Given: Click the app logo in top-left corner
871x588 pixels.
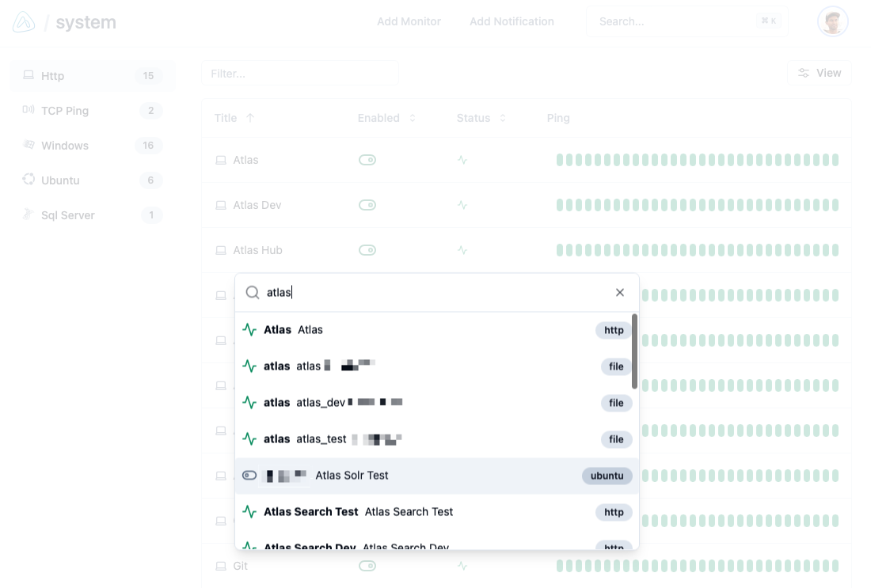Looking at the screenshot, I should click(25, 22).
